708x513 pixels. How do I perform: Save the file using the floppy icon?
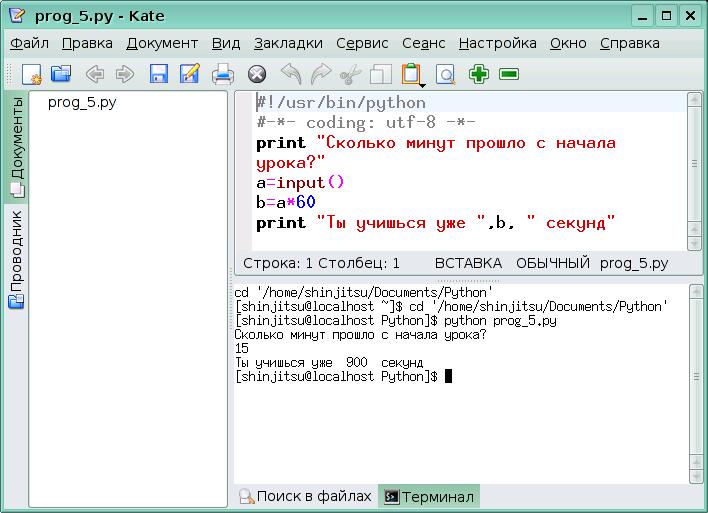pos(158,74)
